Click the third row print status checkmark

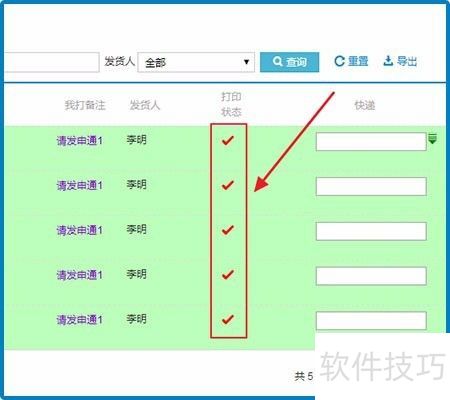tap(228, 230)
